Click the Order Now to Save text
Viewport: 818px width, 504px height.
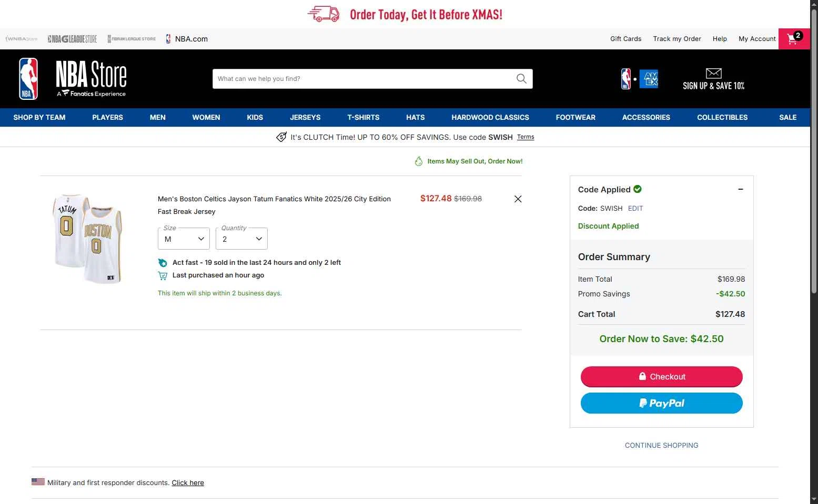click(662, 339)
